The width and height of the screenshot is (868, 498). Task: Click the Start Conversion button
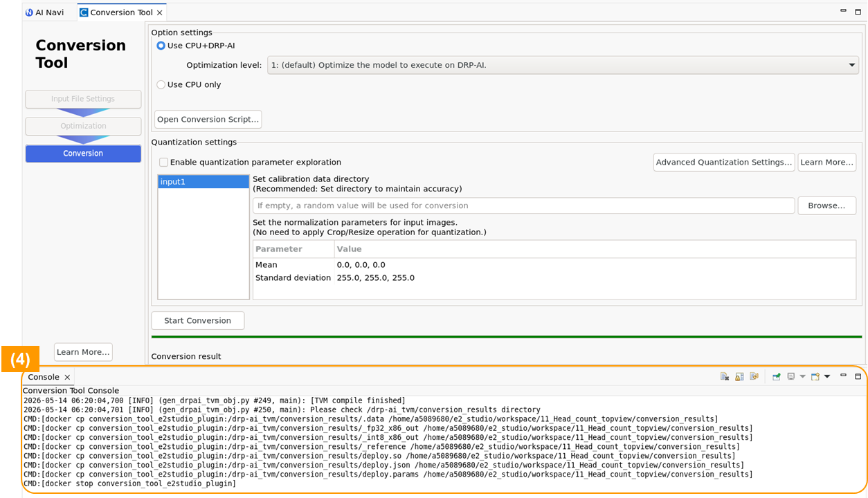point(197,321)
